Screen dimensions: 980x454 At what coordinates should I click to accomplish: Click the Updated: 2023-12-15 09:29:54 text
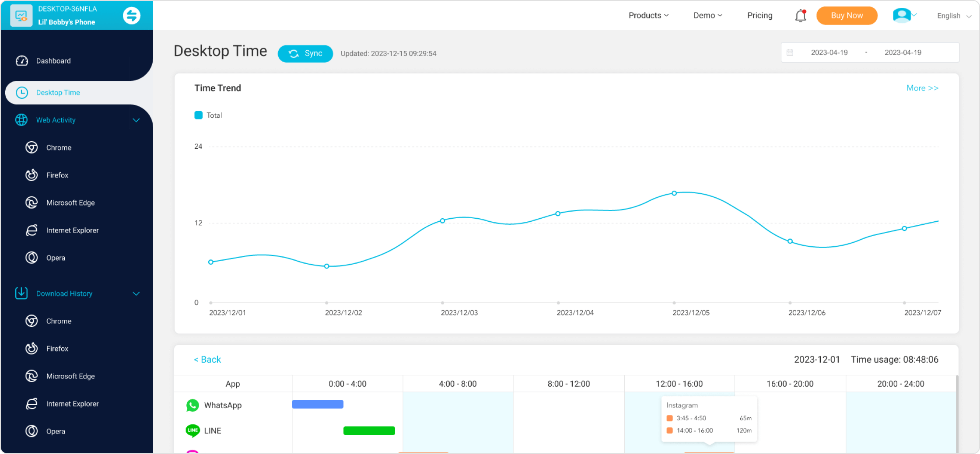coord(388,53)
